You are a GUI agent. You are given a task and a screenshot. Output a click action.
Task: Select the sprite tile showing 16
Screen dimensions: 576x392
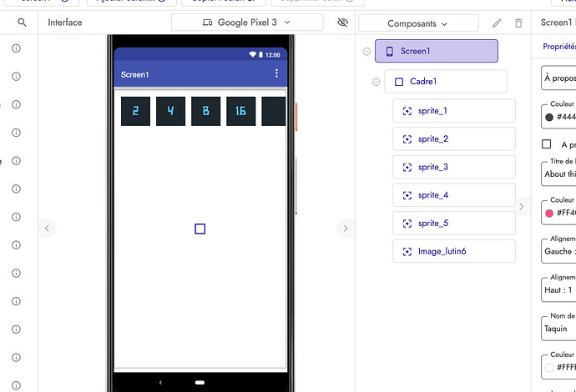pos(241,111)
